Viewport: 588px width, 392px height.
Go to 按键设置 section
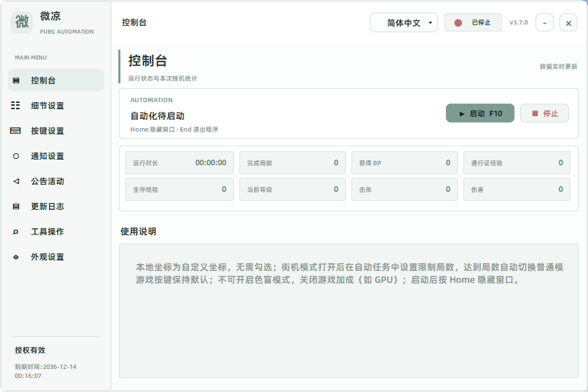(x=56, y=130)
